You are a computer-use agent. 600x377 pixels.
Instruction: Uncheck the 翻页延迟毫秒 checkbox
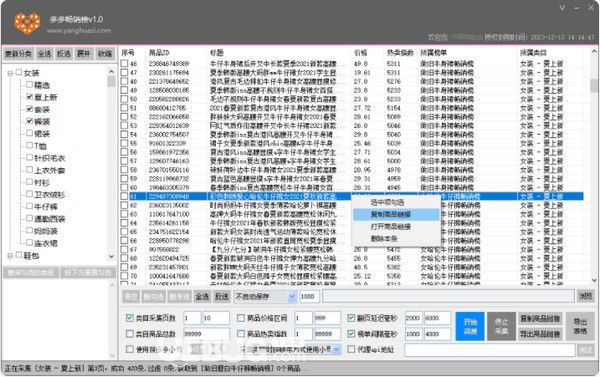click(351, 318)
